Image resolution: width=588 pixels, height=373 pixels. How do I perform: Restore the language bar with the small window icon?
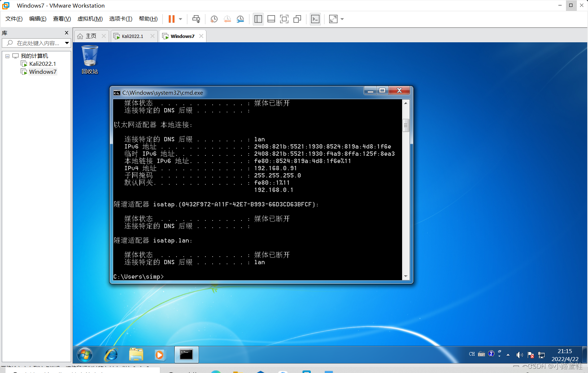(x=500, y=351)
